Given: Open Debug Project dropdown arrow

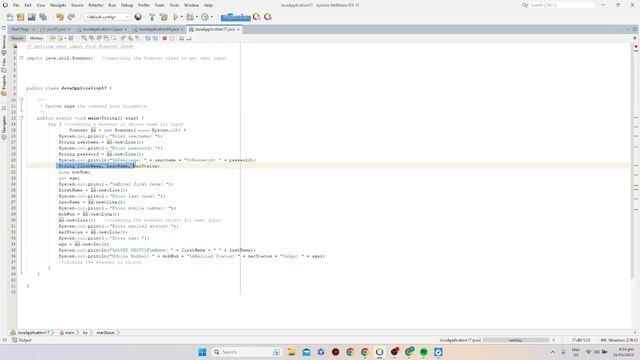Looking at the screenshot, I should pos(197,17).
